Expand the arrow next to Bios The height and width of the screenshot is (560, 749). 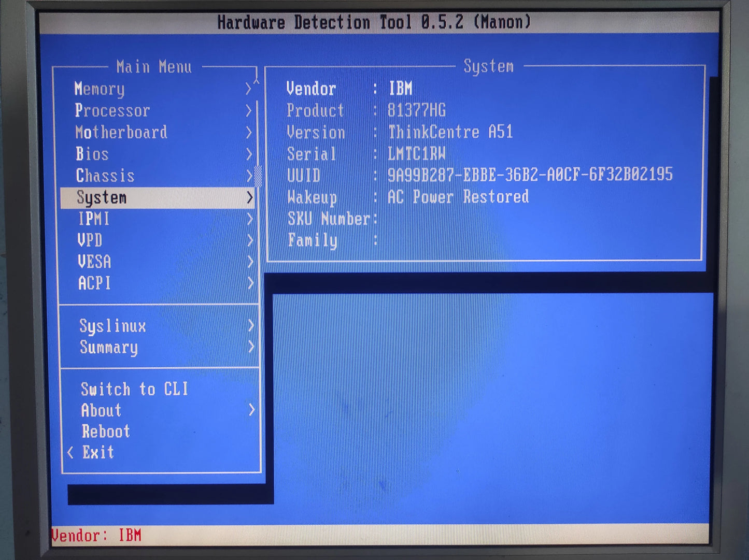[249, 154]
